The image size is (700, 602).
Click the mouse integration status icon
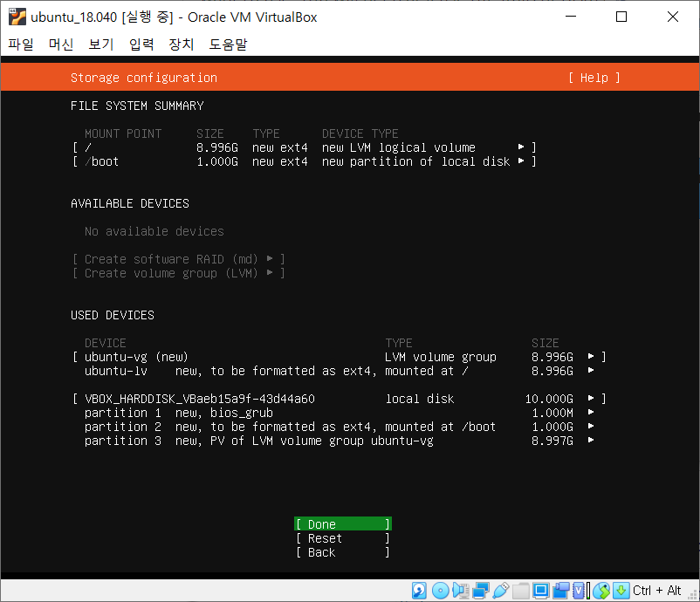pyautogui.click(x=601, y=591)
